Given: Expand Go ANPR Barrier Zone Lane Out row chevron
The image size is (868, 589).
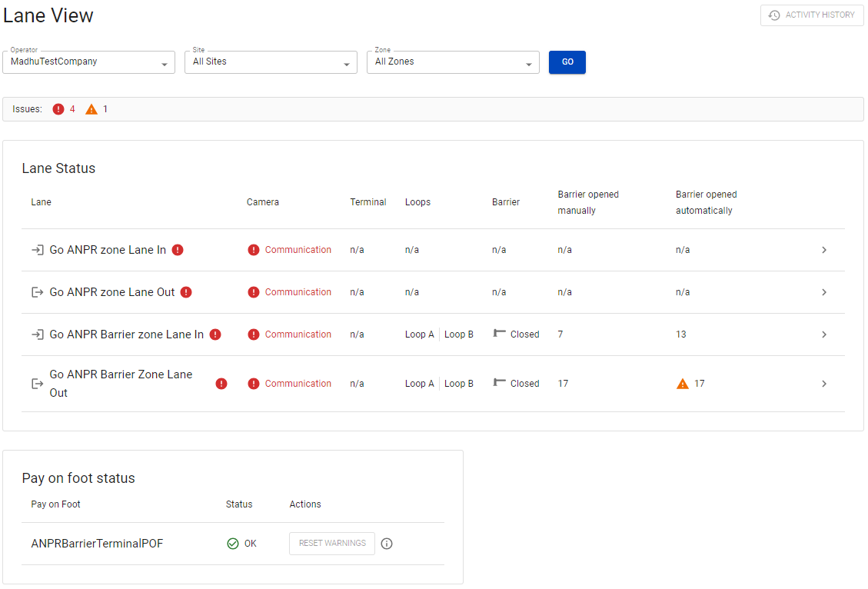Looking at the screenshot, I should coord(823,384).
